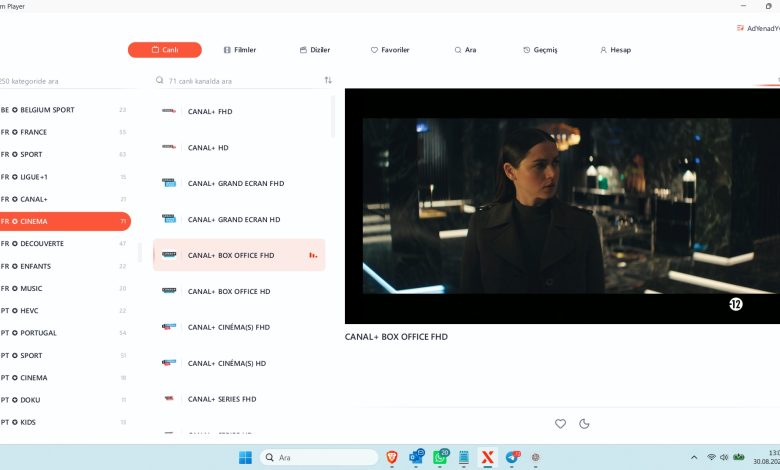Select the PT HEVC category
This screenshot has height=470, width=780.
pyautogui.click(x=65, y=311)
